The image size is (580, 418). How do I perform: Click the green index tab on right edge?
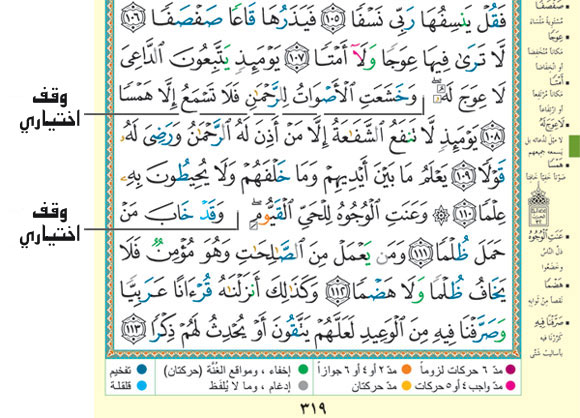pyautogui.click(x=574, y=145)
